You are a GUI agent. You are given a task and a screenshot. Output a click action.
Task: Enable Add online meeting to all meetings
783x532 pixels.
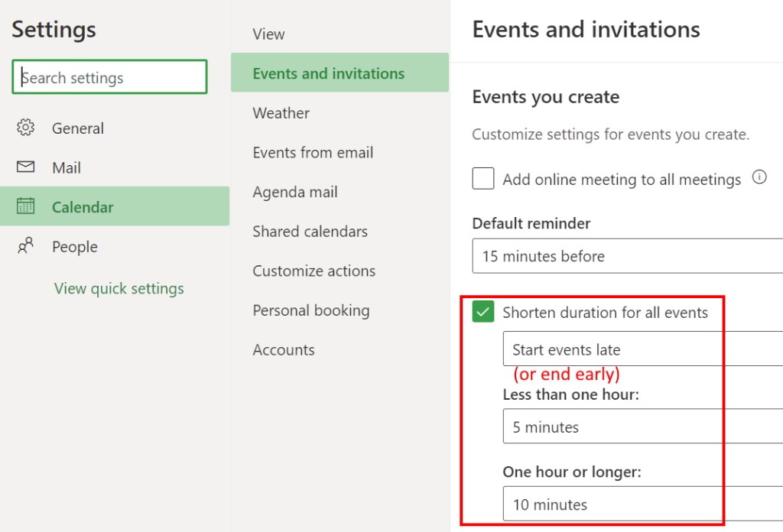pyautogui.click(x=483, y=179)
